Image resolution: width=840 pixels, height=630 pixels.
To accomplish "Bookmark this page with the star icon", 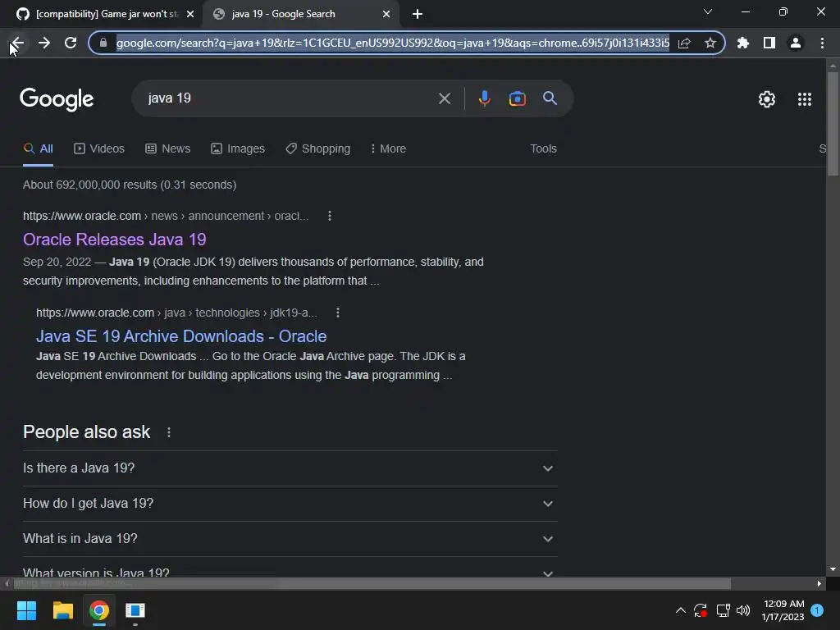I will (710, 43).
